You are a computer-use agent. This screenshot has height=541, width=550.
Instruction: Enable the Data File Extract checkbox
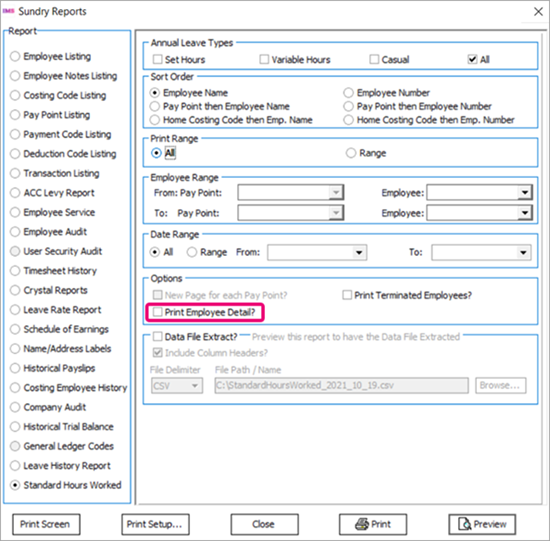(x=157, y=336)
